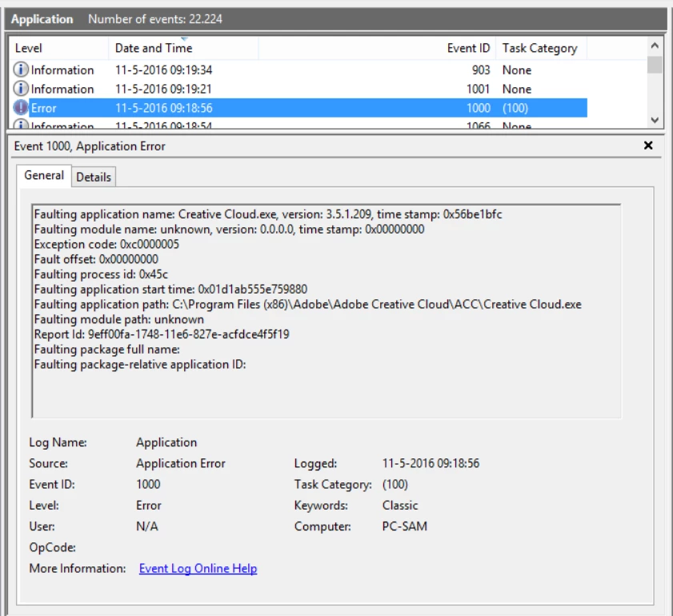The image size is (673, 616).
Task: Click the red error icon in the selected row
Action: (x=21, y=108)
